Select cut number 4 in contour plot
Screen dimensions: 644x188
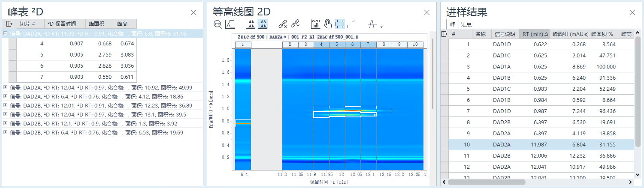(x=321, y=45)
